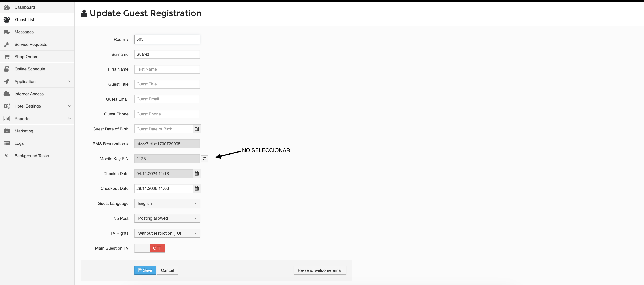
Task: Click into the Surname field
Action: pos(167,54)
